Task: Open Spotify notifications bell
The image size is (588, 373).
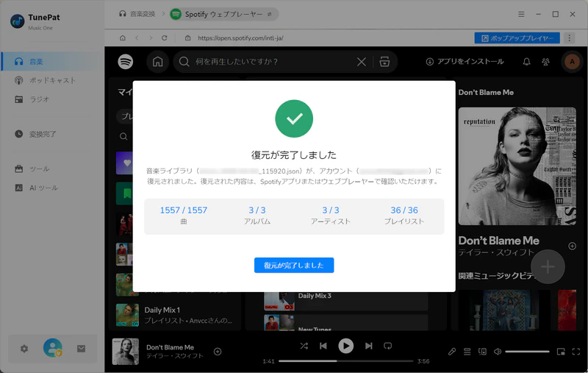Action: (526, 62)
